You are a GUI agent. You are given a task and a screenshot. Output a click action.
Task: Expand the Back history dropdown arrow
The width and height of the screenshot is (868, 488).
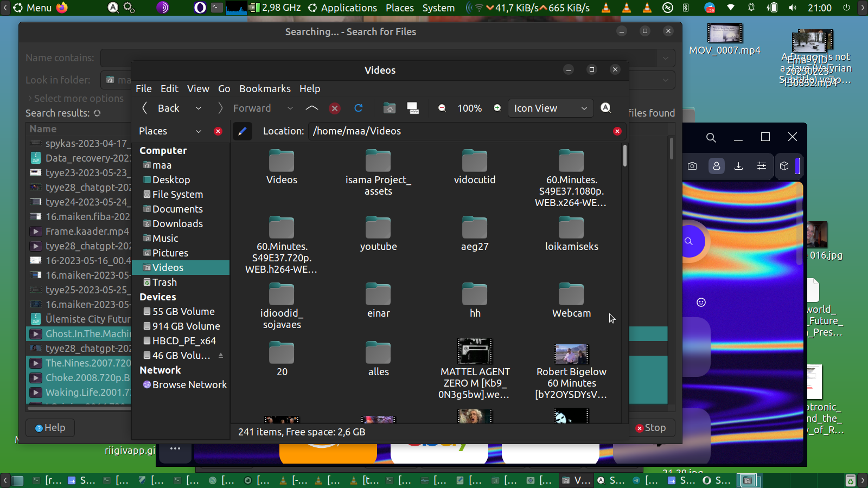coord(199,108)
